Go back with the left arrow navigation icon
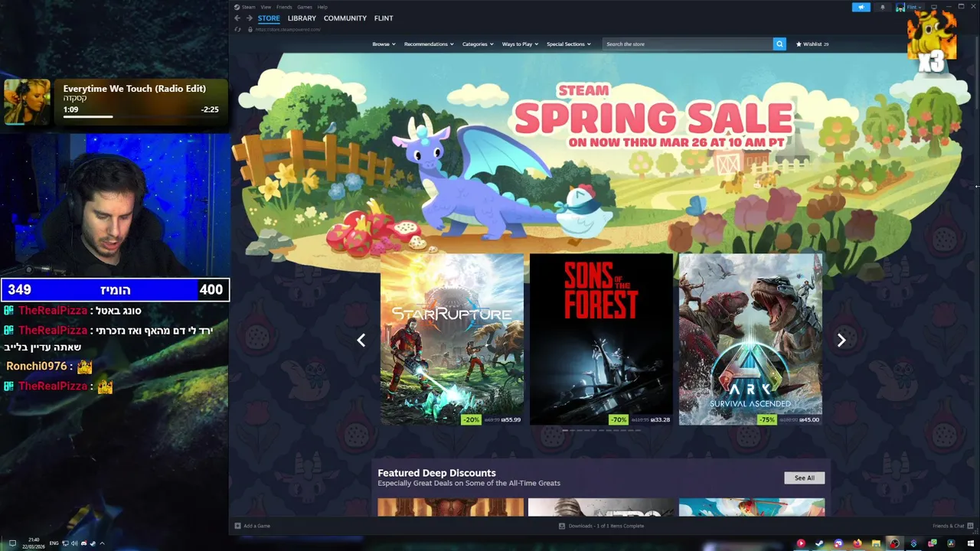This screenshot has width=980, height=551. click(237, 18)
